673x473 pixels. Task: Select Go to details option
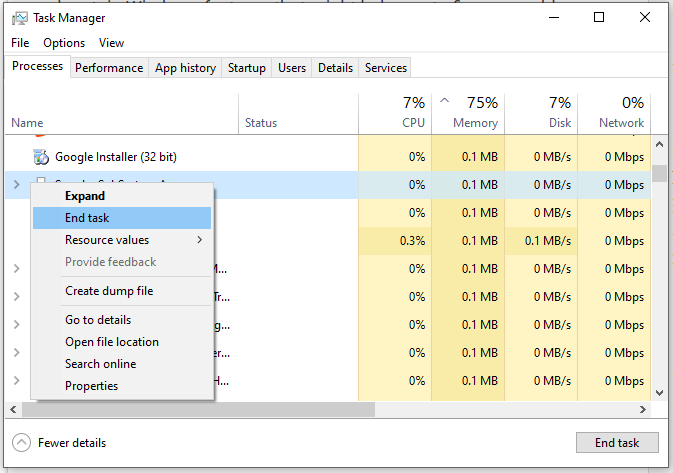pyautogui.click(x=98, y=320)
